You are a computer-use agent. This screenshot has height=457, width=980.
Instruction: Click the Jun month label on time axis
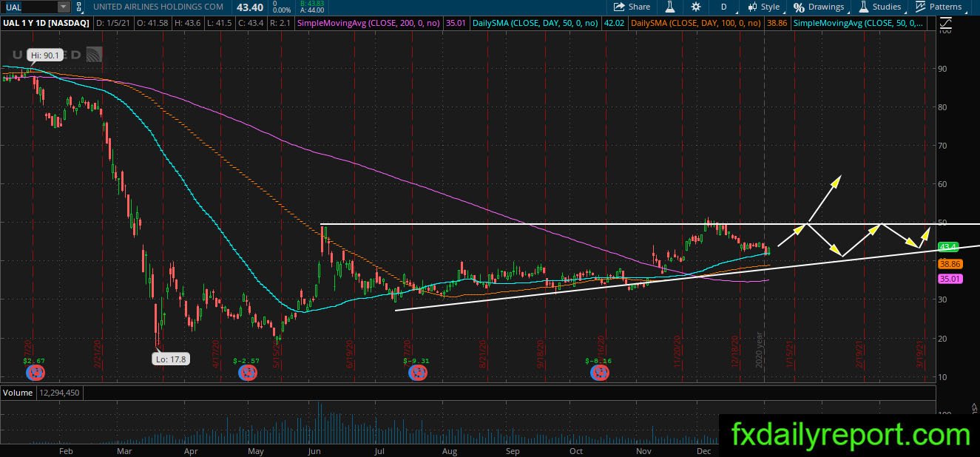(x=314, y=451)
